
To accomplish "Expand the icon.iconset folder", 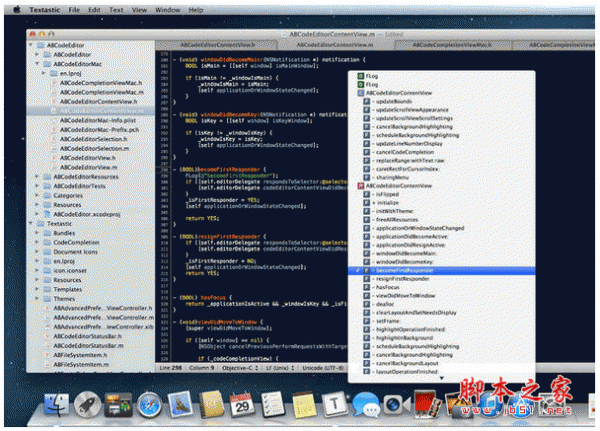I will tap(37, 270).
